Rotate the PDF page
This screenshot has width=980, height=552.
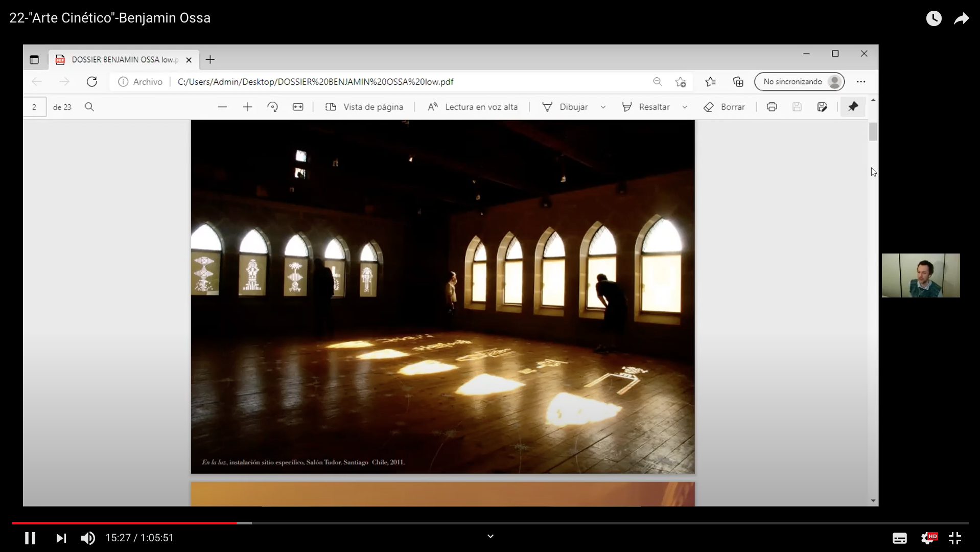pyautogui.click(x=272, y=107)
